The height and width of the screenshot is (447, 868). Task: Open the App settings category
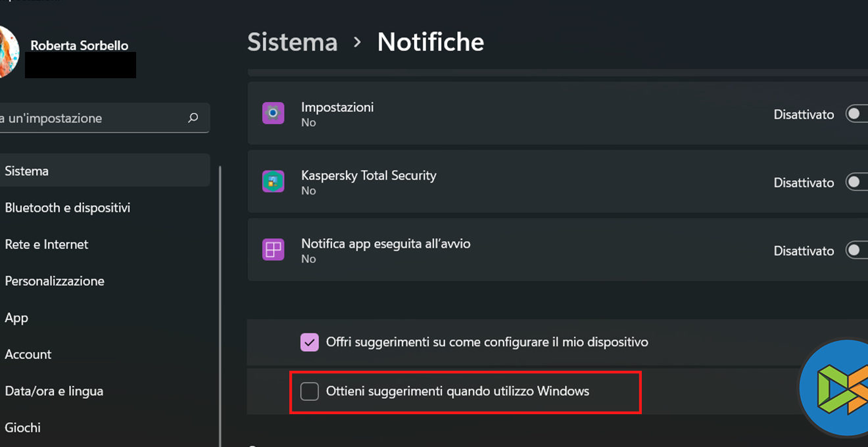16,318
